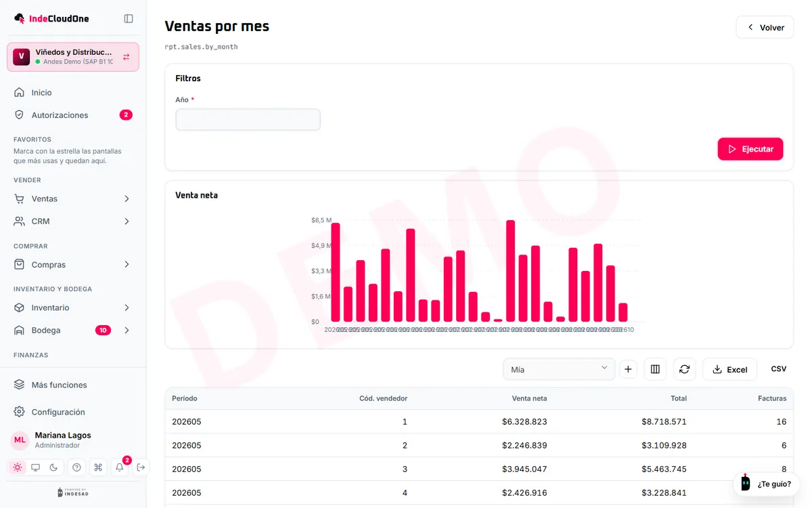Open the Viñedos y Distribuc... company selector
812x508 pixels.
point(73,57)
